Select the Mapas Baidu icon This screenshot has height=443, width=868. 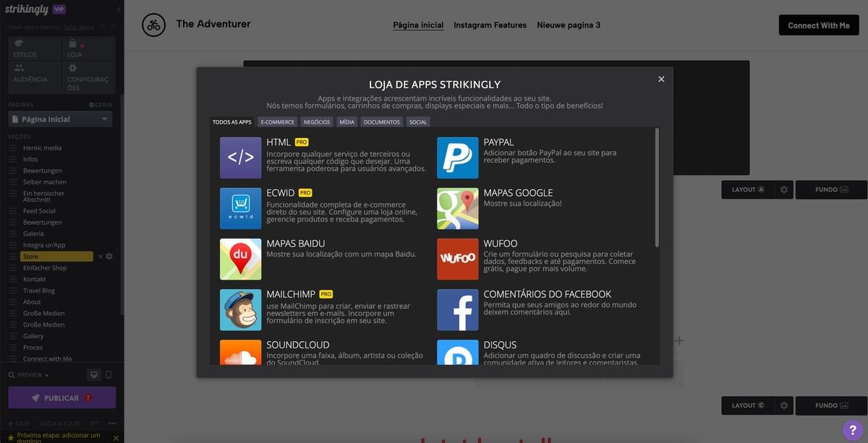[x=240, y=259]
